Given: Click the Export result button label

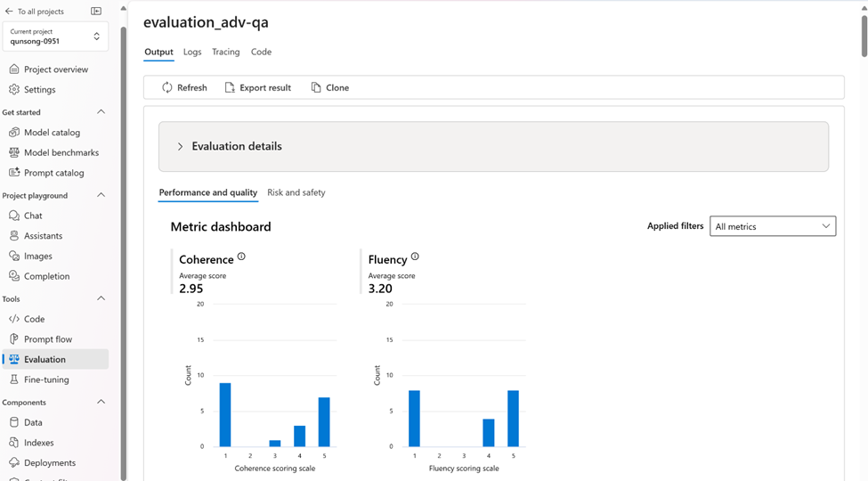Looking at the screenshot, I should click(x=265, y=87).
